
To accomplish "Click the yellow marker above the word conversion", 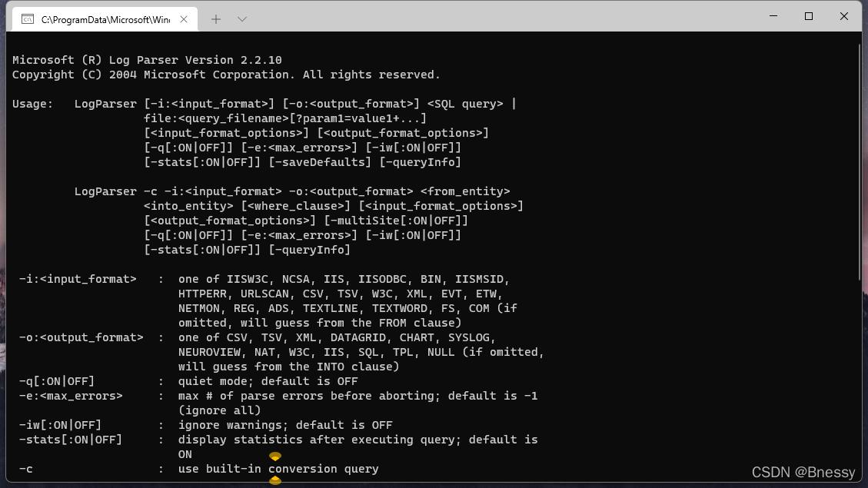I will [x=275, y=456].
